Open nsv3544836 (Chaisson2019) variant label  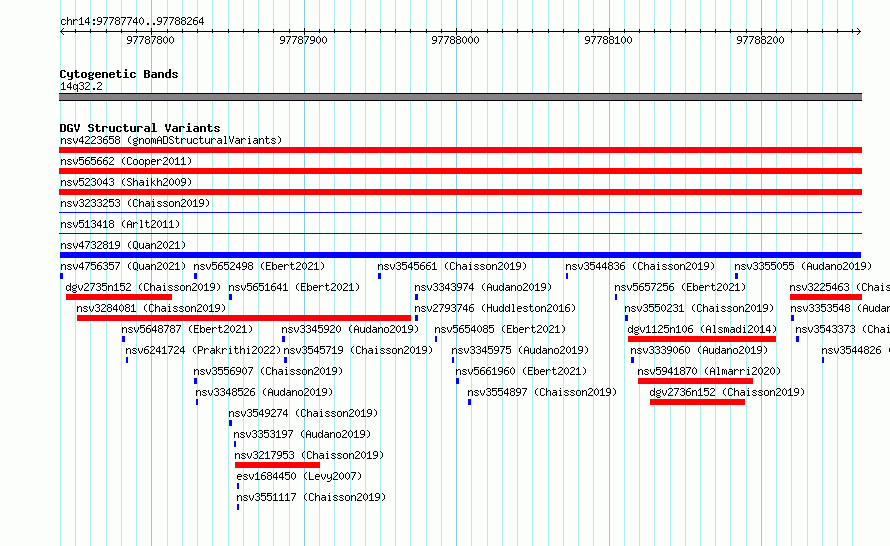click(x=640, y=266)
